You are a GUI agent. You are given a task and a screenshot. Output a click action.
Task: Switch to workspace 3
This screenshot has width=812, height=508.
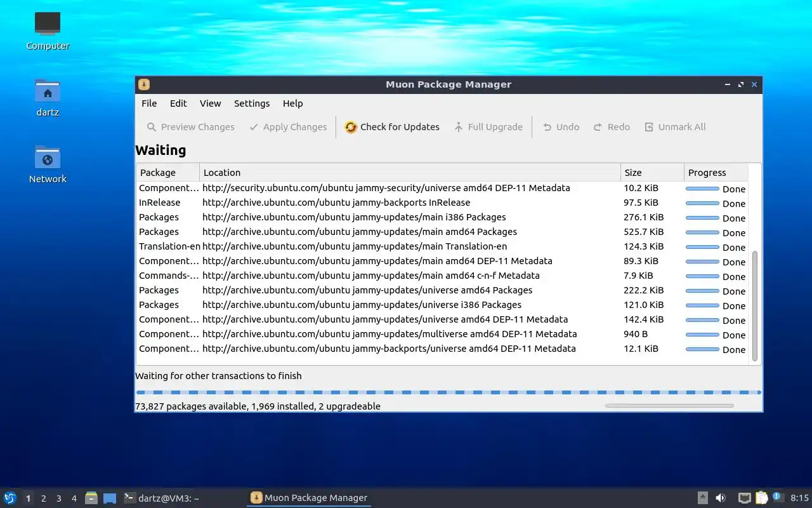pyautogui.click(x=58, y=498)
